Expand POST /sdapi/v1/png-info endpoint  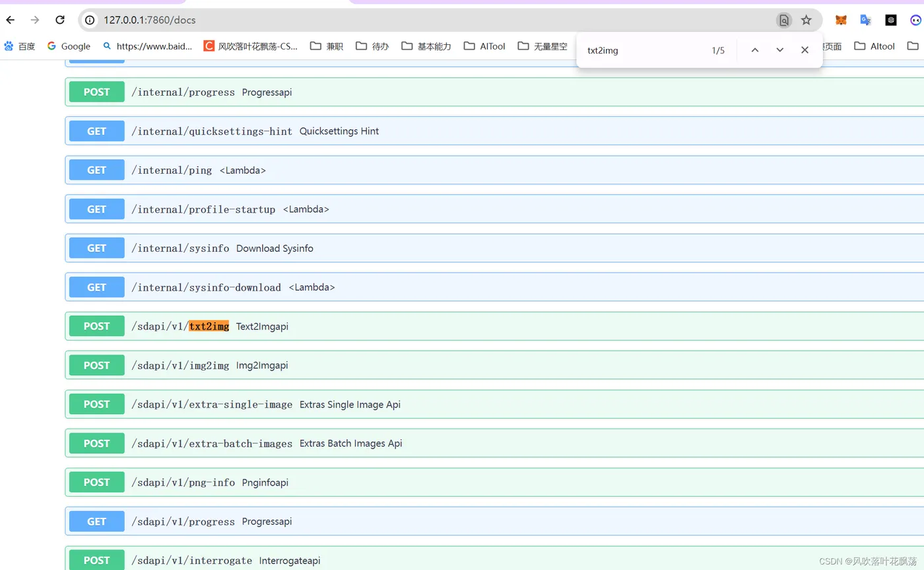pos(494,481)
